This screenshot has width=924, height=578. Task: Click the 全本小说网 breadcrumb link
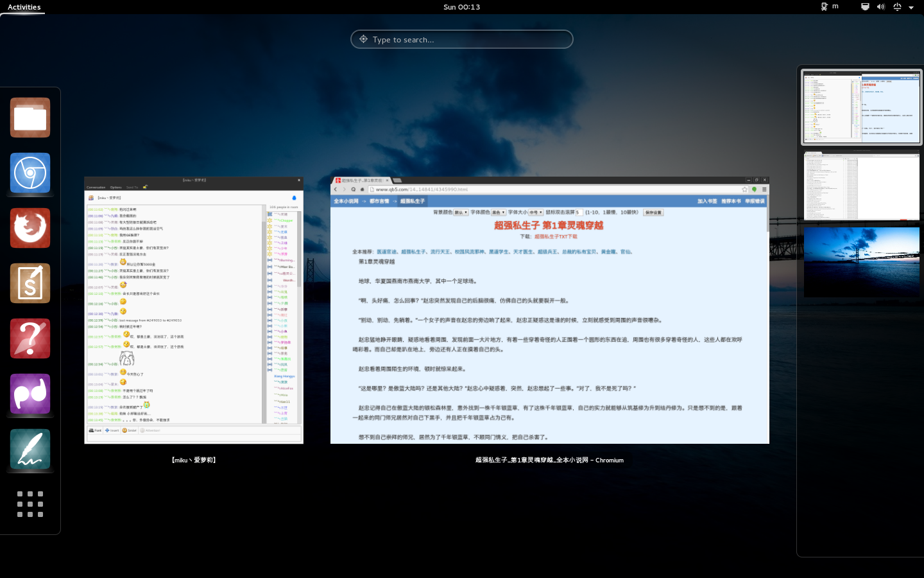[346, 201]
